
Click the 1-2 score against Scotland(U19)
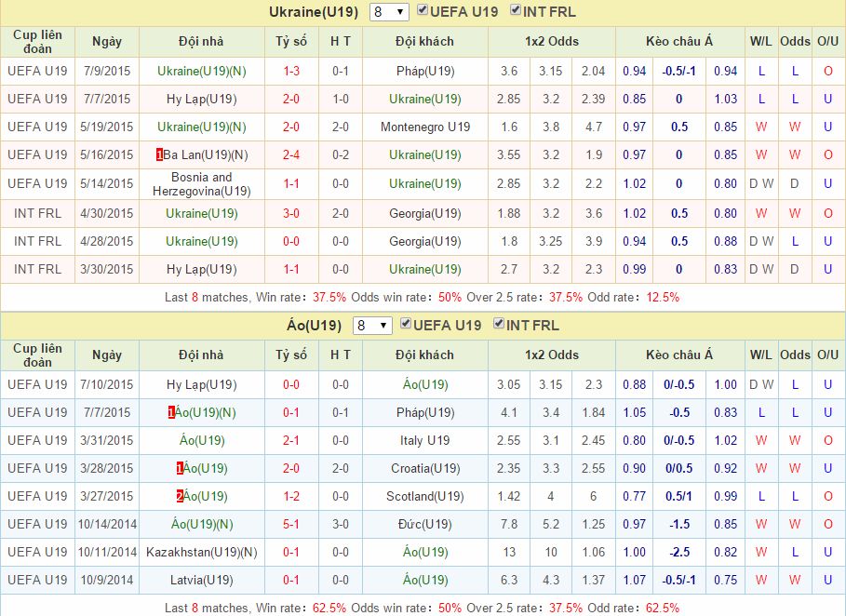pos(291,496)
